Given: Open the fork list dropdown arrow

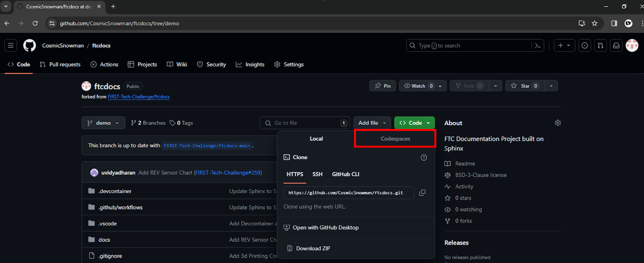Looking at the screenshot, I should 496,86.
